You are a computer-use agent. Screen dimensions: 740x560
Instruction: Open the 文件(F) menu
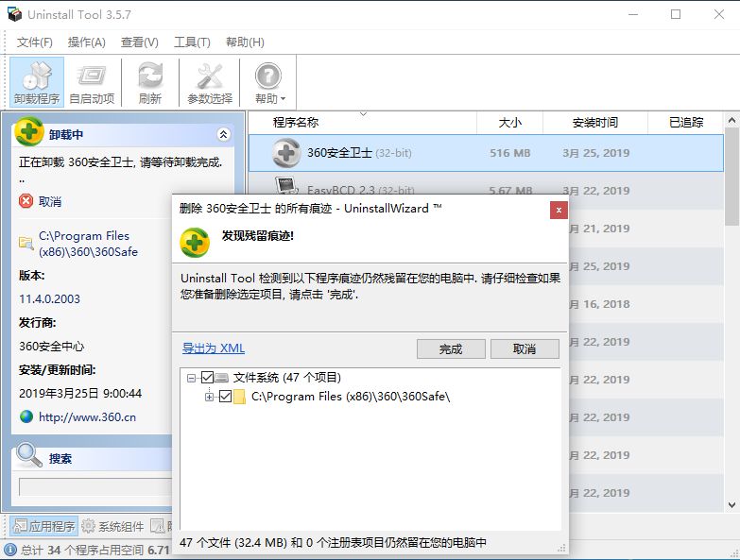point(34,42)
